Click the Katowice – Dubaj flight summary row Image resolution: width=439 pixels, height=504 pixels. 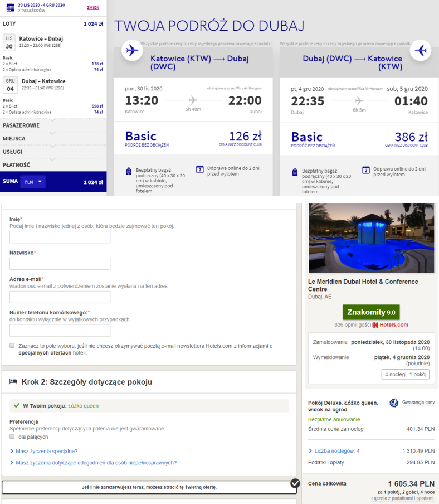pyautogui.click(x=53, y=42)
